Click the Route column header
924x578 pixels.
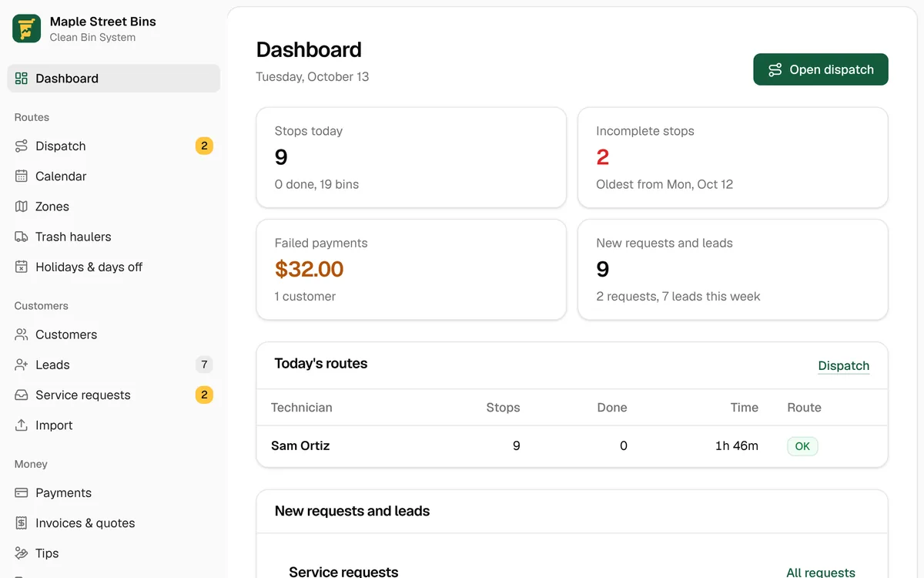pos(804,408)
